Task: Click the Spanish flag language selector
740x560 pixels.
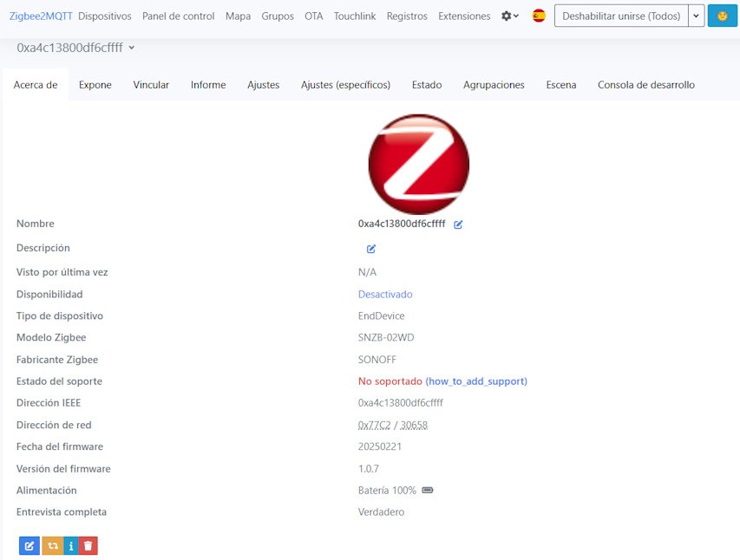Action: coord(539,16)
